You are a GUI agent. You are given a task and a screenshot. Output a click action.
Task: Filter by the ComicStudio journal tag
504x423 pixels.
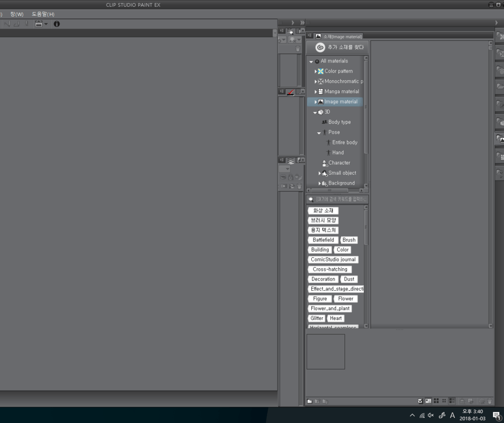[x=333, y=259]
